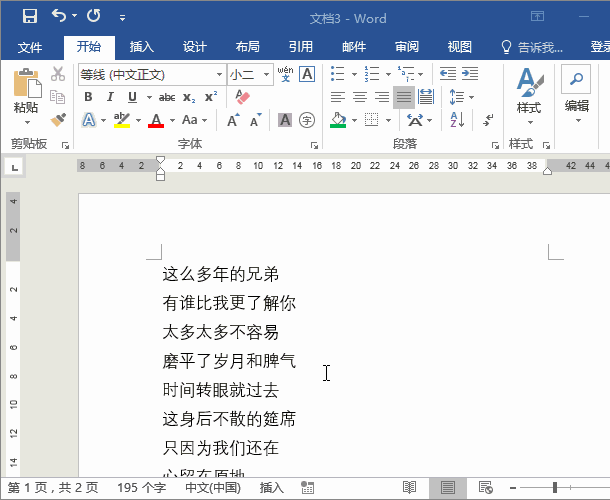Image resolution: width=610 pixels, height=500 pixels.
Task: Click the 告诉我 search box
Action: point(532,47)
